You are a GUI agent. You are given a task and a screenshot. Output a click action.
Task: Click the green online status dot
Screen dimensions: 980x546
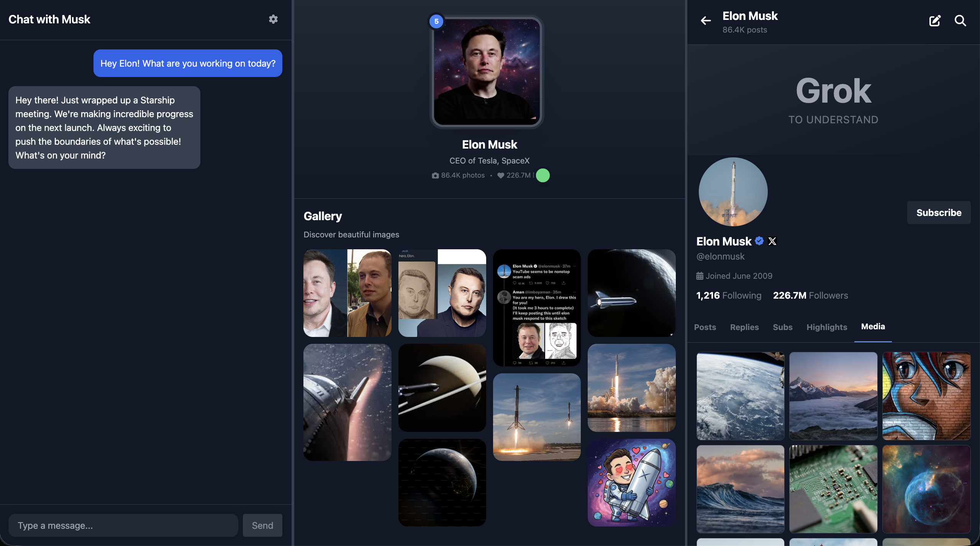[542, 175]
